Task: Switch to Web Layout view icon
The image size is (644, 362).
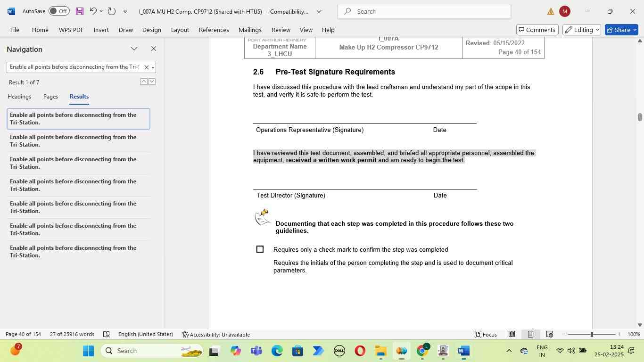Action: coord(549,334)
